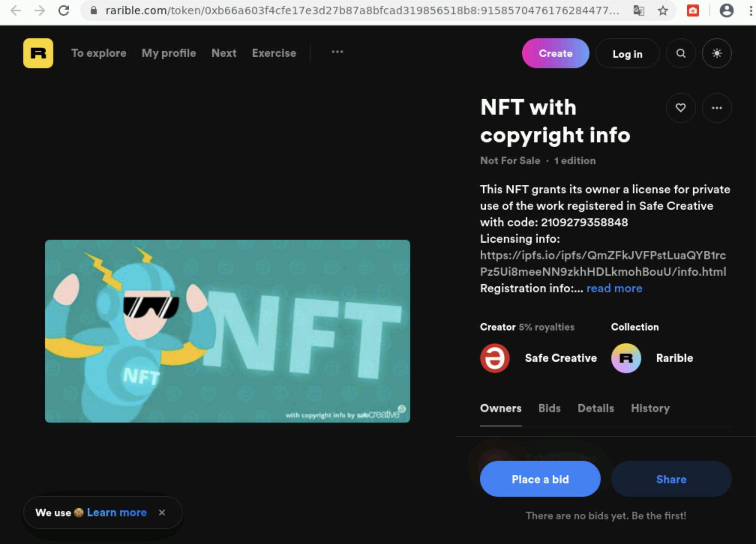The height and width of the screenshot is (544, 756).
Task: Click the red screenshot extension icon
Action: click(693, 10)
